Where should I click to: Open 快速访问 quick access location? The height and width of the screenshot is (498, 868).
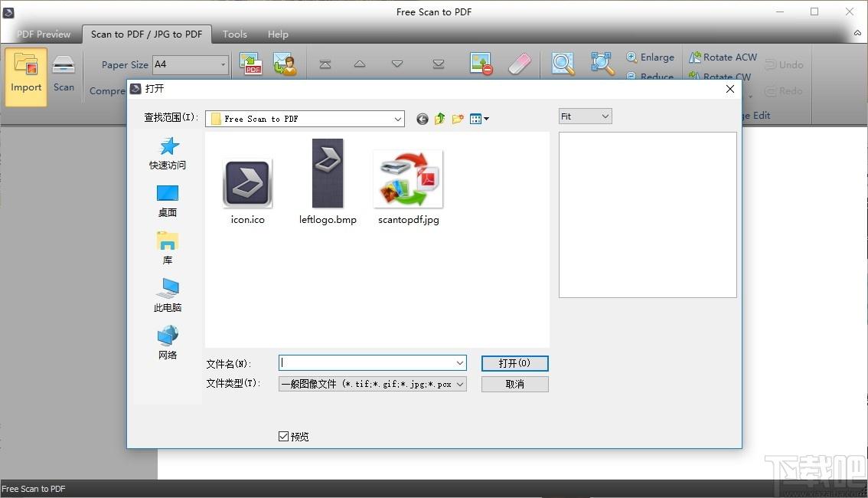tap(168, 153)
